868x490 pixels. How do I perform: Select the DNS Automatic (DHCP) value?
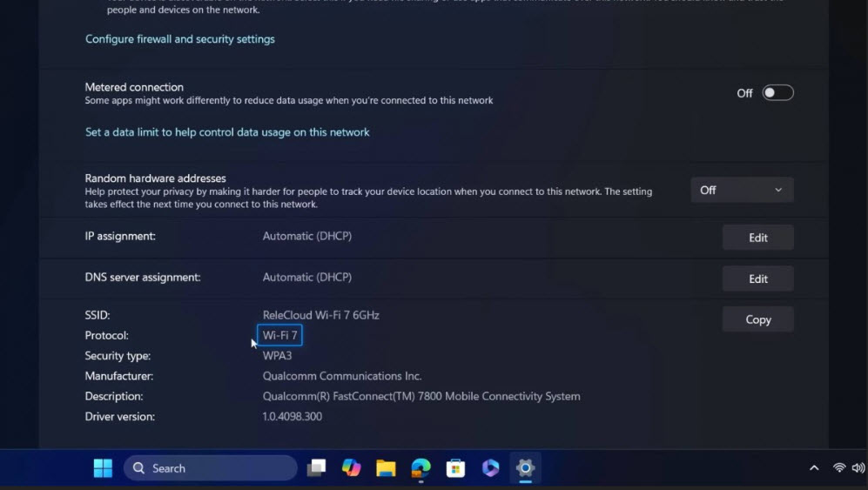[306, 277]
